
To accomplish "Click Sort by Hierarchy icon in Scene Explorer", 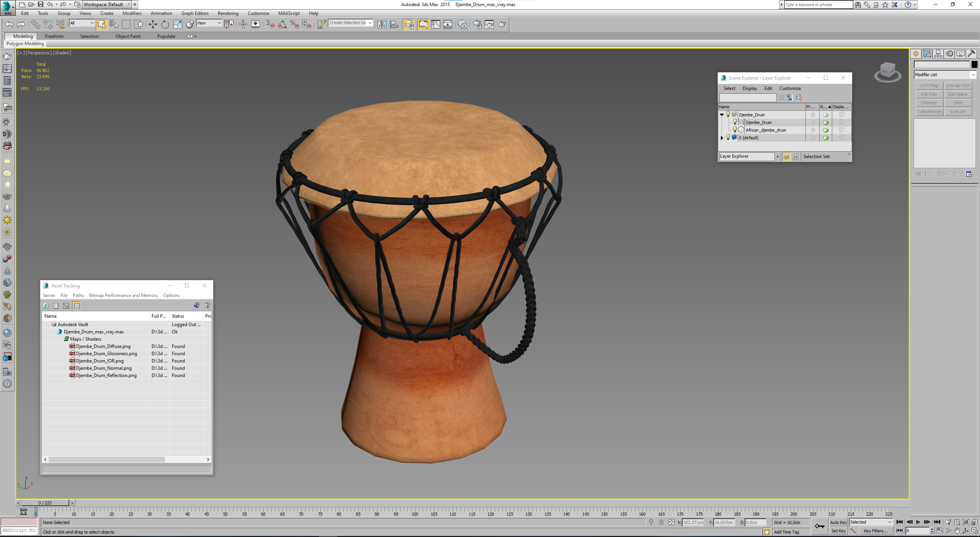I will [796, 157].
